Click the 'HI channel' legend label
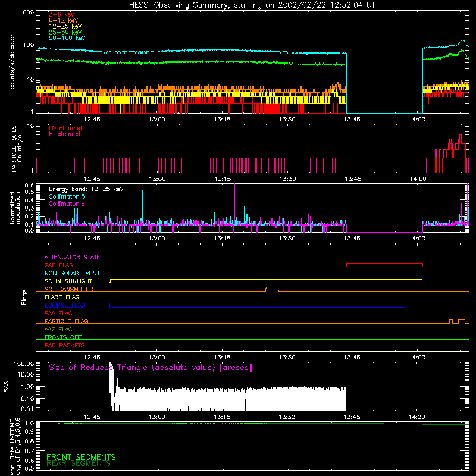This screenshot has height=476, width=476. 64,134
